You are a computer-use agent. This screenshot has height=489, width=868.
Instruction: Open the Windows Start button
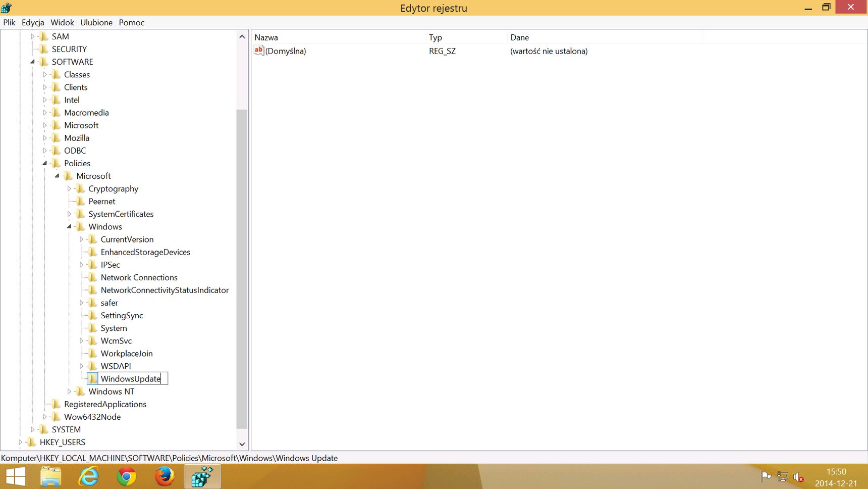coord(16,476)
